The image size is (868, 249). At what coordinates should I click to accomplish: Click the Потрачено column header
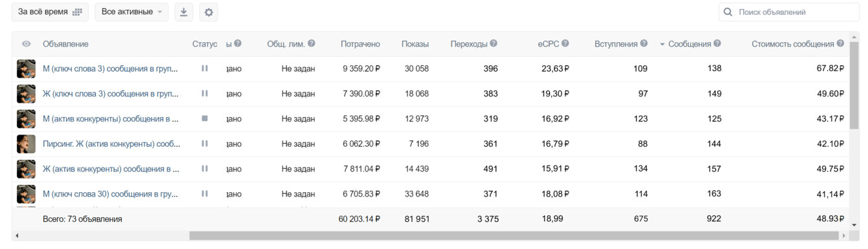coord(360,44)
